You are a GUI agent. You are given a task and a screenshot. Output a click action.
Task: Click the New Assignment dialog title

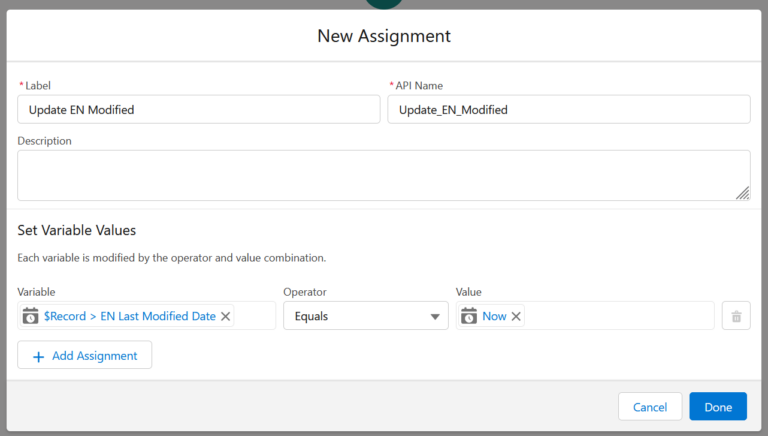(x=384, y=36)
